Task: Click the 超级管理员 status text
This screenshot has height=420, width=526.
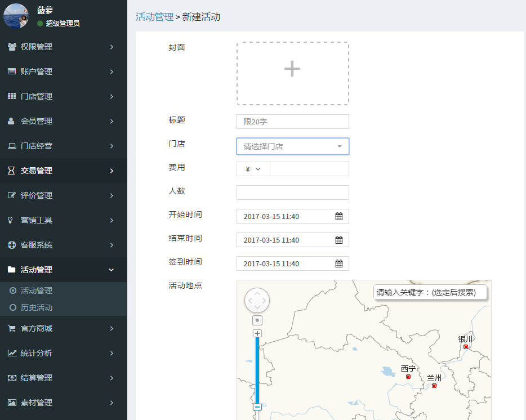Action: [x=63, y=24]
